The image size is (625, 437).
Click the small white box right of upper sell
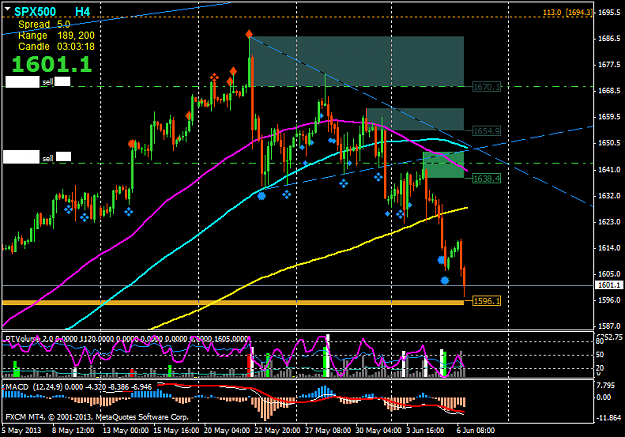coord(62,81)
